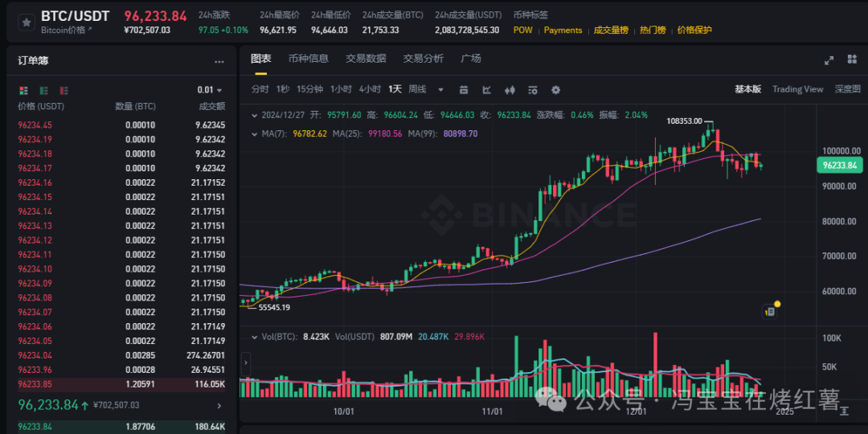Switch chart to 深度图
868x434 pixels.
click(x=848, y=89)
